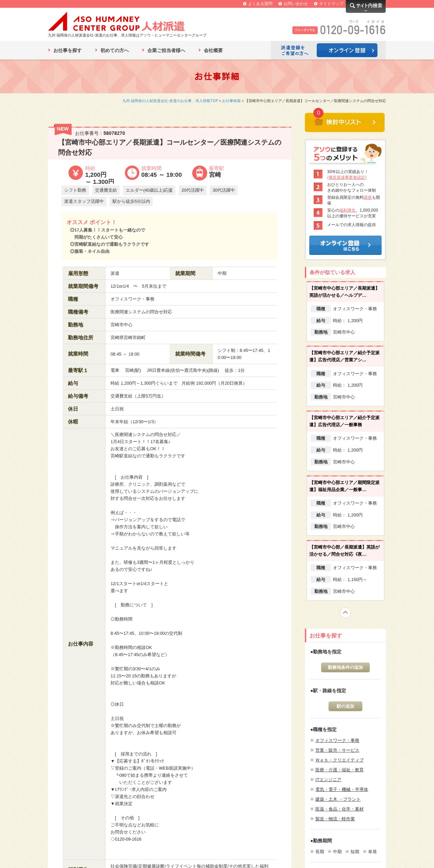Open 優良派遣事業者認定 link
This screenshot has height=868, width=434.
tap(346, 177)
